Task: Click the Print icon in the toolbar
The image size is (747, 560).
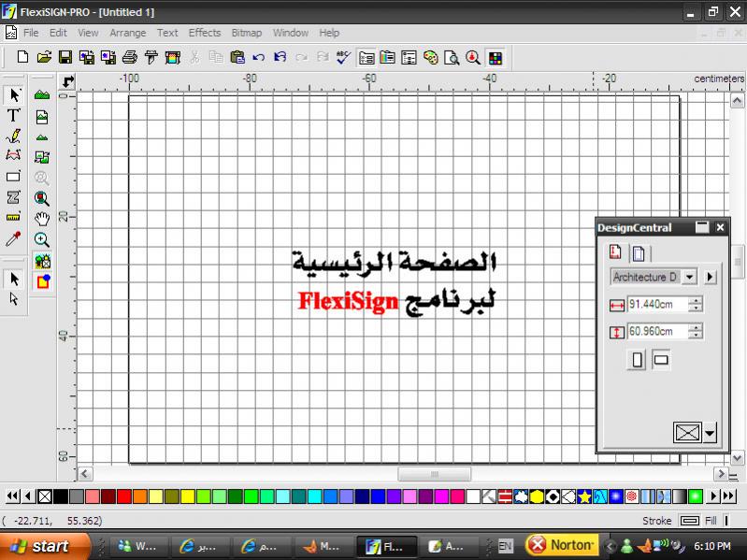Action: click(x=130, y=57)
